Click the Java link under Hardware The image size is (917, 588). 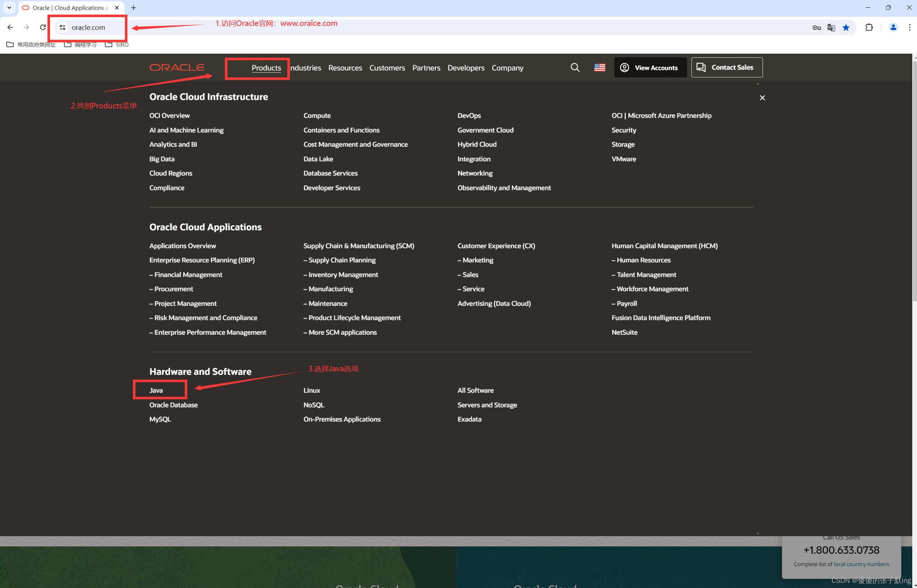pyautogui.click(x=156, y=390)
